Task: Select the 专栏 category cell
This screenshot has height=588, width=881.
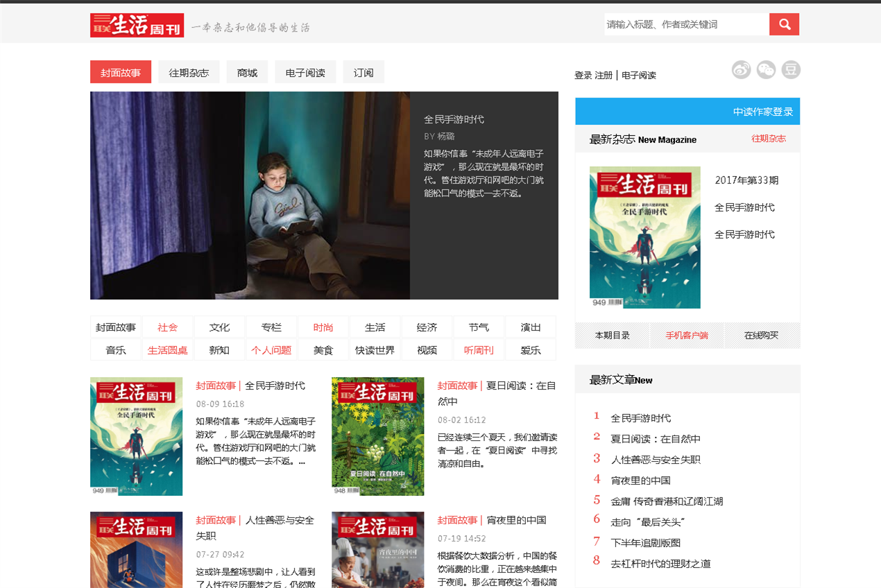Action: click(271, 327)
